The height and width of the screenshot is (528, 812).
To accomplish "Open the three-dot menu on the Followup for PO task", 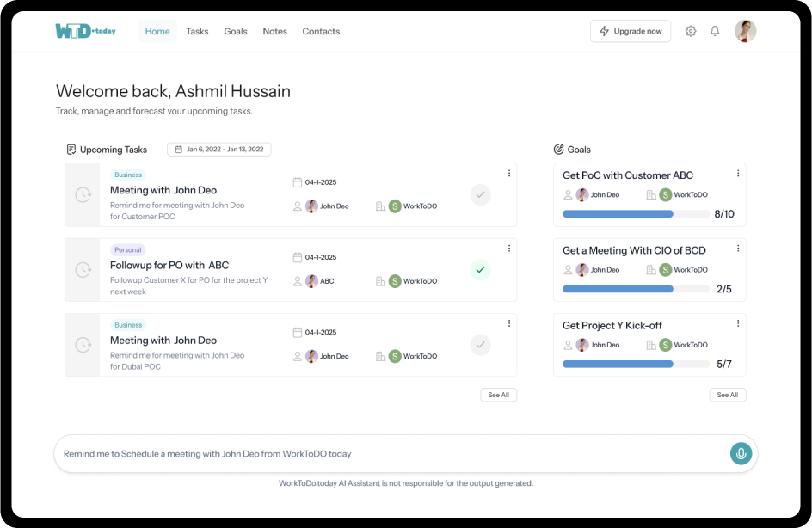I will (x=509, y=249).
